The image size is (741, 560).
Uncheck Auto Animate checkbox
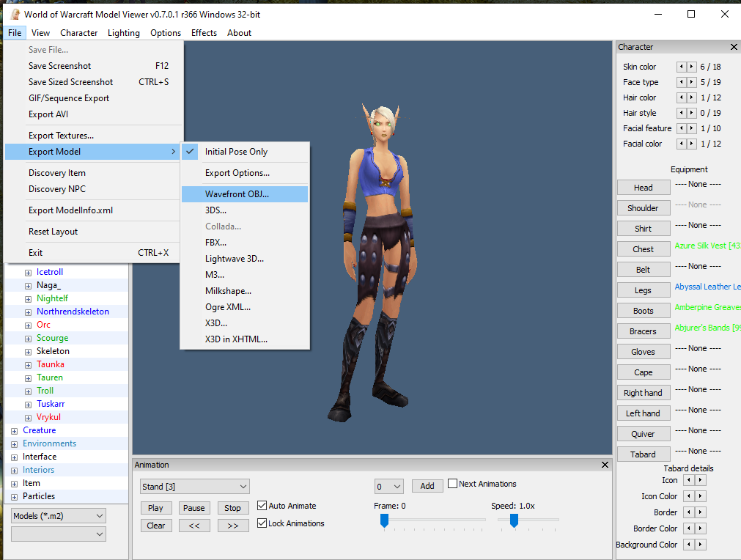262,505
